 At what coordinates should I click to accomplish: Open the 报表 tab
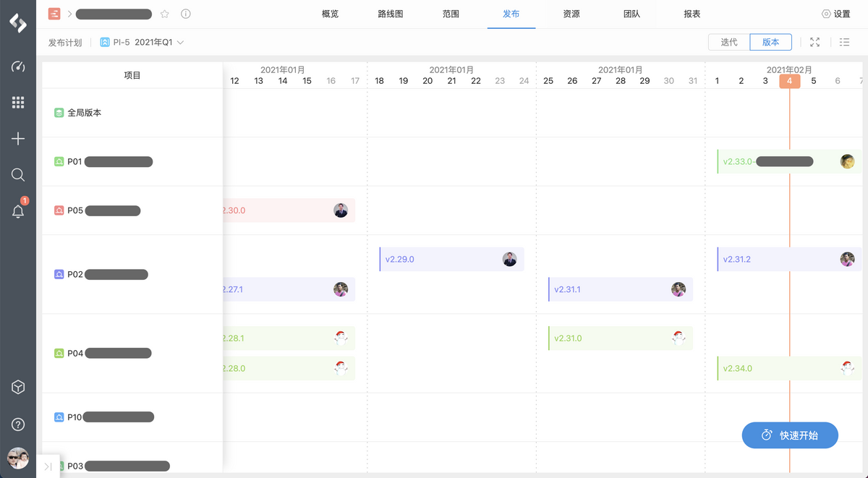tap(692, 14)
